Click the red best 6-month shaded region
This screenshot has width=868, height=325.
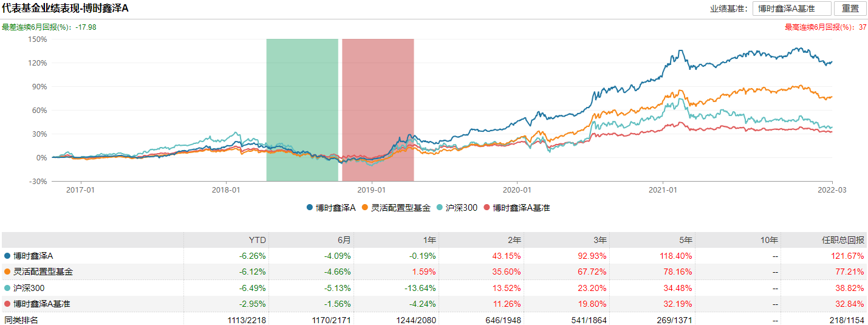[x=378, y=110]
